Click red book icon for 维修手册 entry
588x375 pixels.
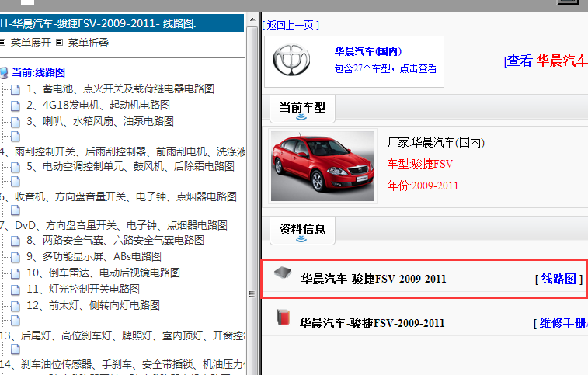pyautogui.click(x=284, y=318)
